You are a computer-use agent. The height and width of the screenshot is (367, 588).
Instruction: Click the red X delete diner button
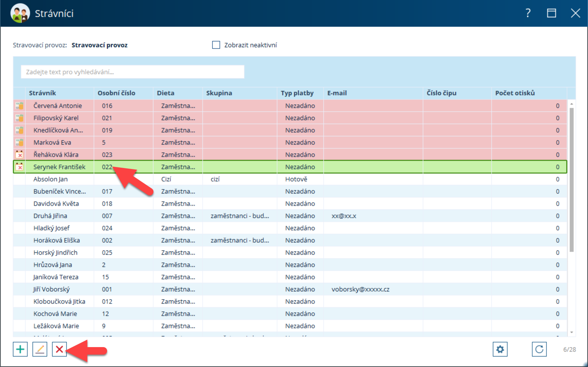pos(59,349)
